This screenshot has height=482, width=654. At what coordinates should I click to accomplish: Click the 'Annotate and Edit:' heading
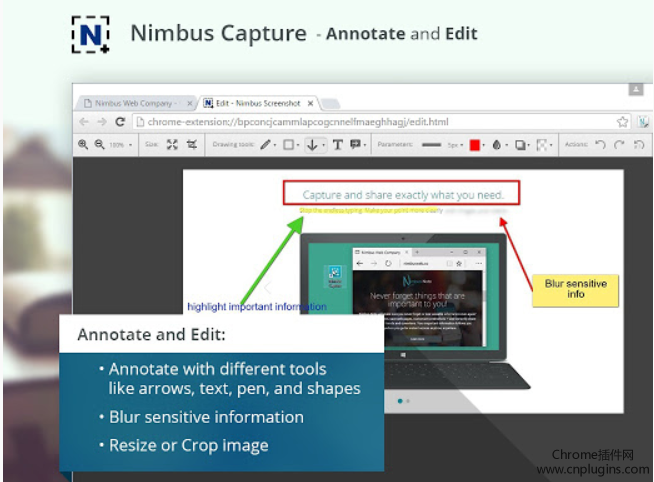[x=151, y=334]
